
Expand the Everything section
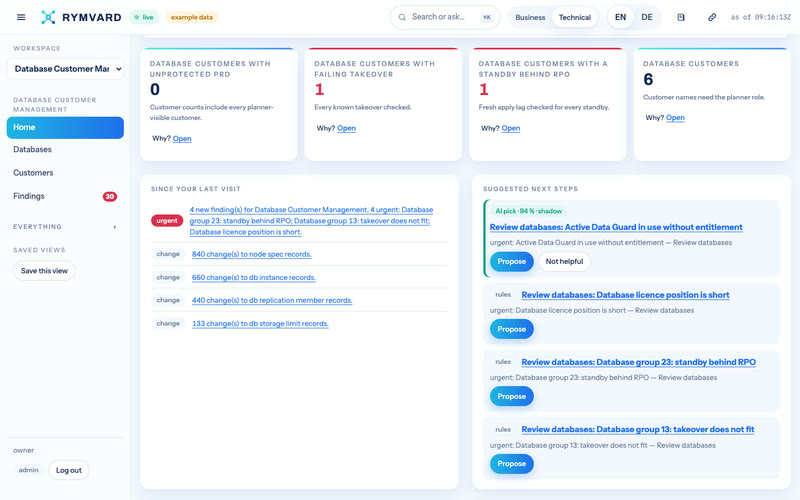tap(65, 227)
